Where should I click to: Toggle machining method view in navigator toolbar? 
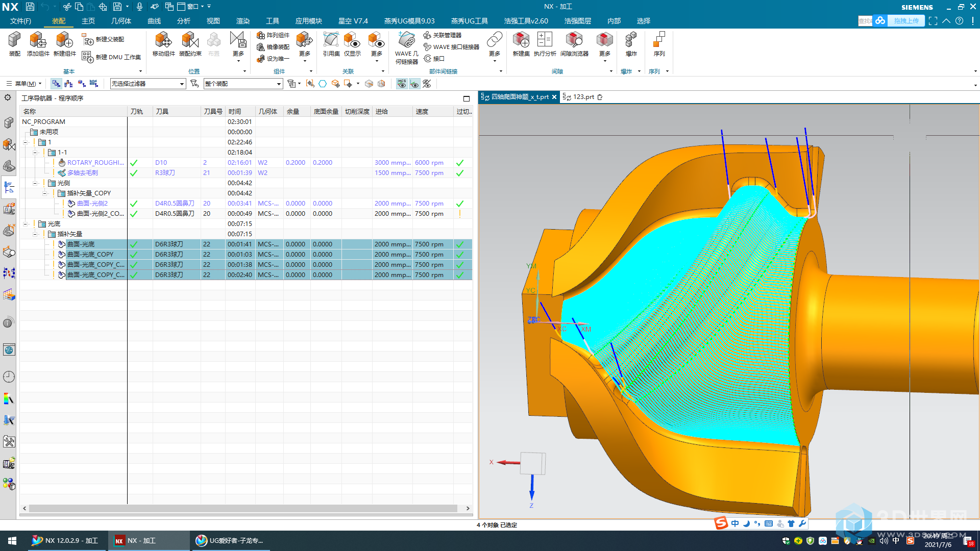94,84
